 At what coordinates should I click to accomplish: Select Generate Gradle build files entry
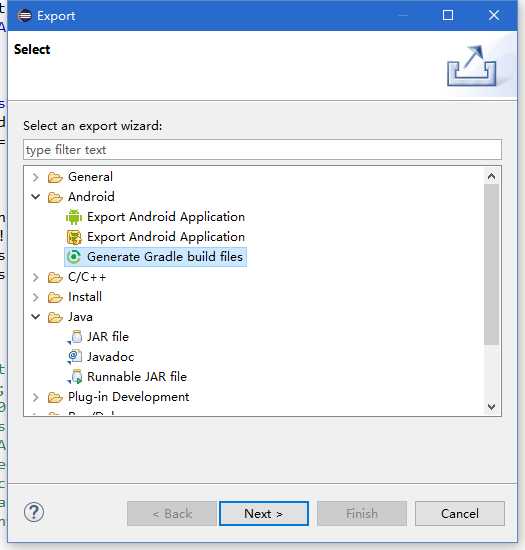(156, 257)
